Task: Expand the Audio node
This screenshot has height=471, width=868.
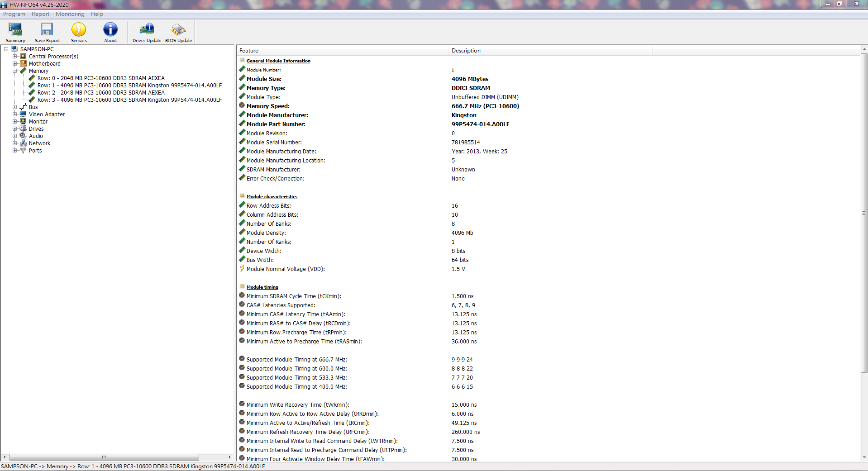Action: pos(15,136)
